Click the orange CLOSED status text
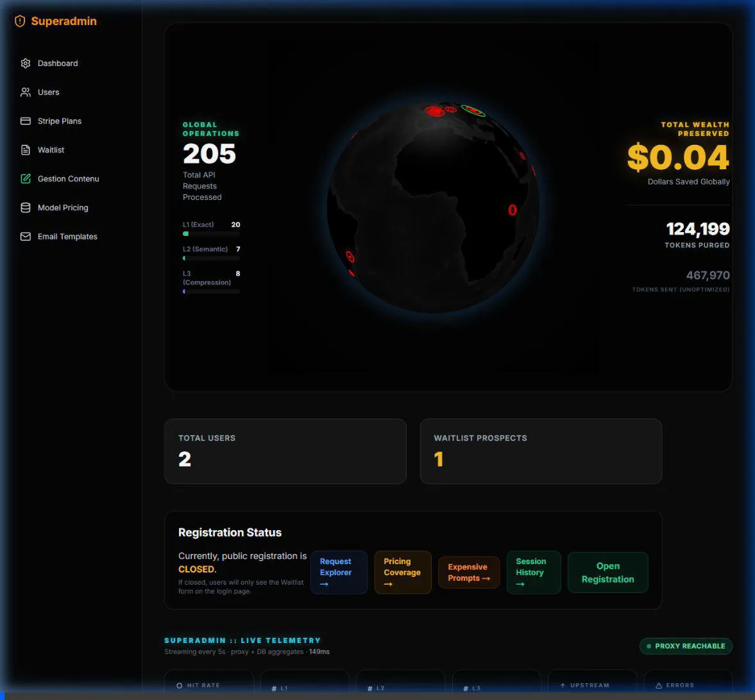This screenshot has width=755, height=700. tap(196, 569)
